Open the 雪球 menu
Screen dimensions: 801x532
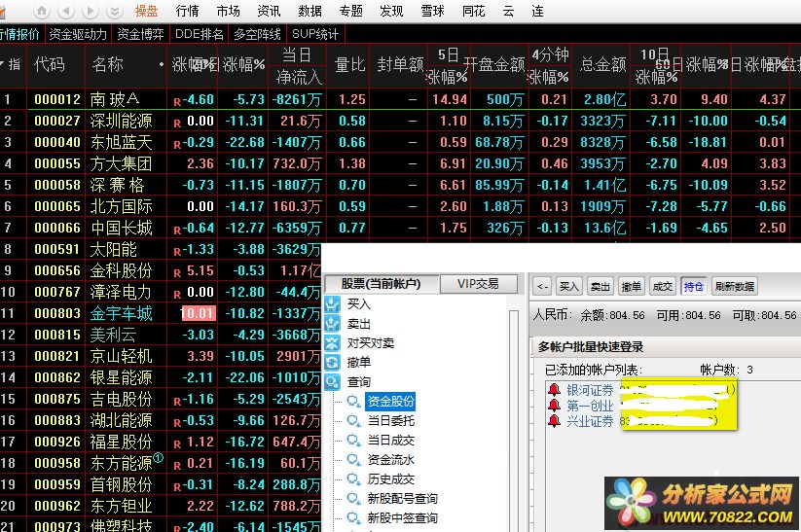pyautogui.click(x=433, y=11)
